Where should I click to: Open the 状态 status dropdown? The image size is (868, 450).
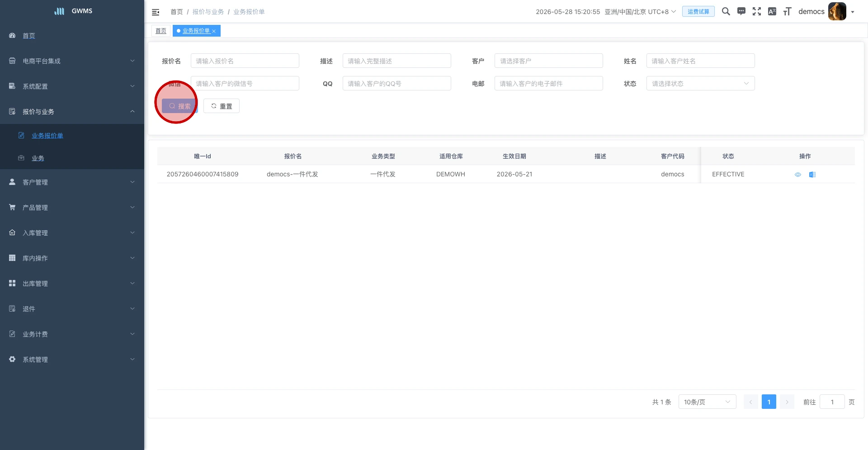point(700,83)
